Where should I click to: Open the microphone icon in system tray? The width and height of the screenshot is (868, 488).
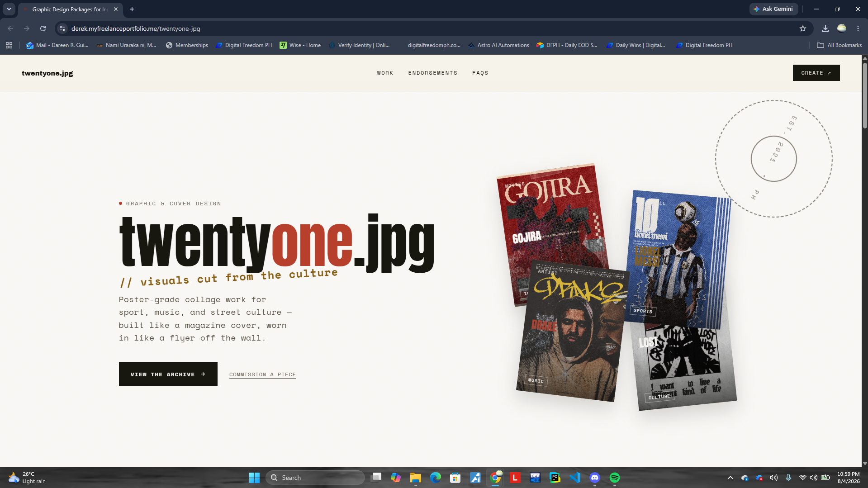point(788,478)
